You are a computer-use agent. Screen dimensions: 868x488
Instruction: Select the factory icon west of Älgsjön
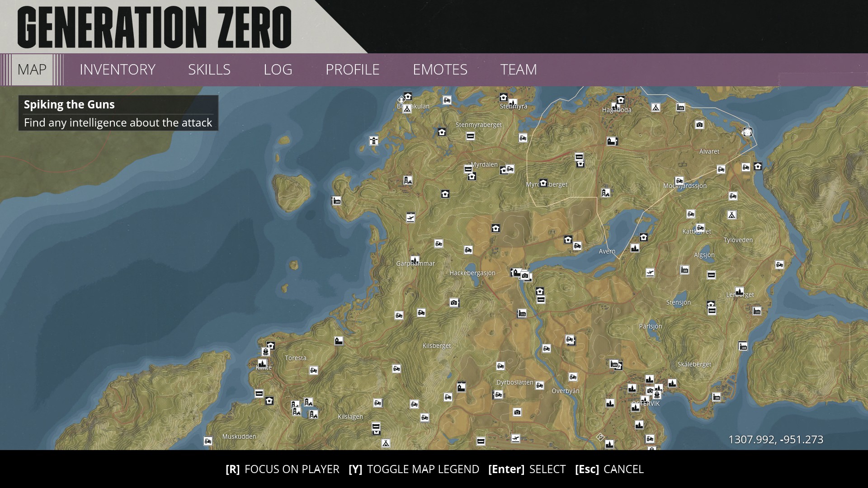tap(685, 270)
